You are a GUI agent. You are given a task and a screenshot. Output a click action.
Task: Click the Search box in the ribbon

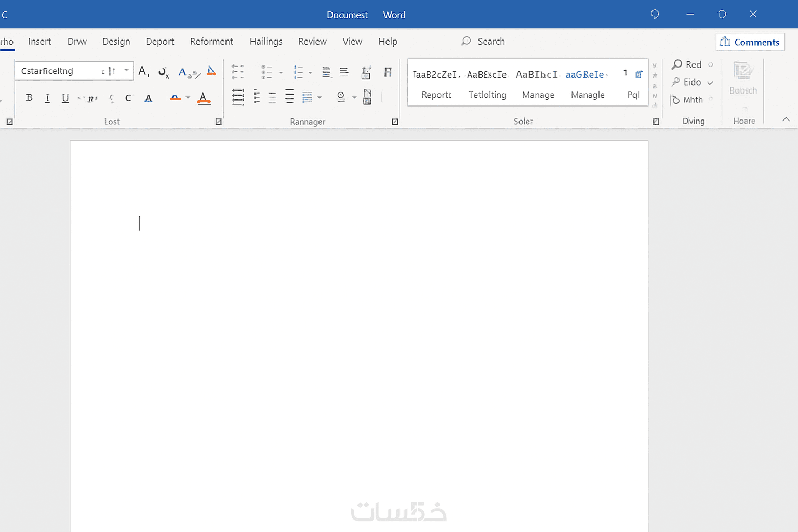coord(483,42)
